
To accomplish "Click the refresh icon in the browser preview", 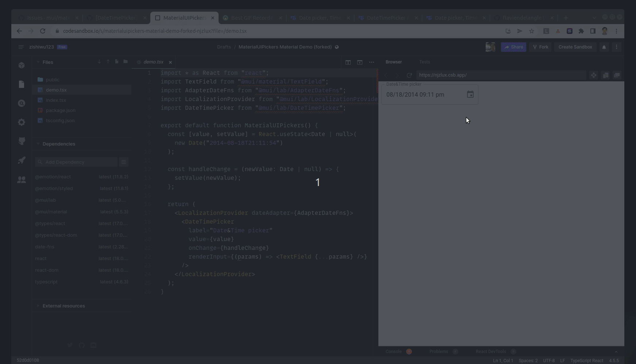I will click(x=409, y=75).
